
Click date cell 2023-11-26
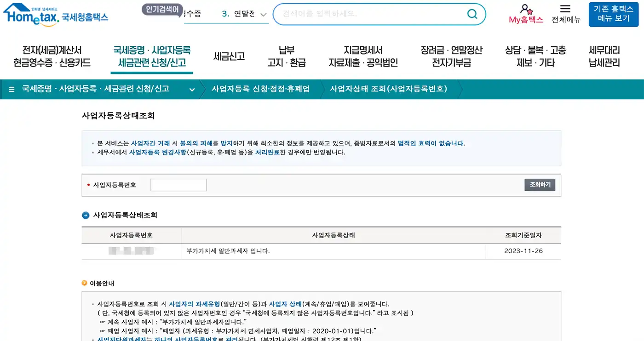click(523, 251)
